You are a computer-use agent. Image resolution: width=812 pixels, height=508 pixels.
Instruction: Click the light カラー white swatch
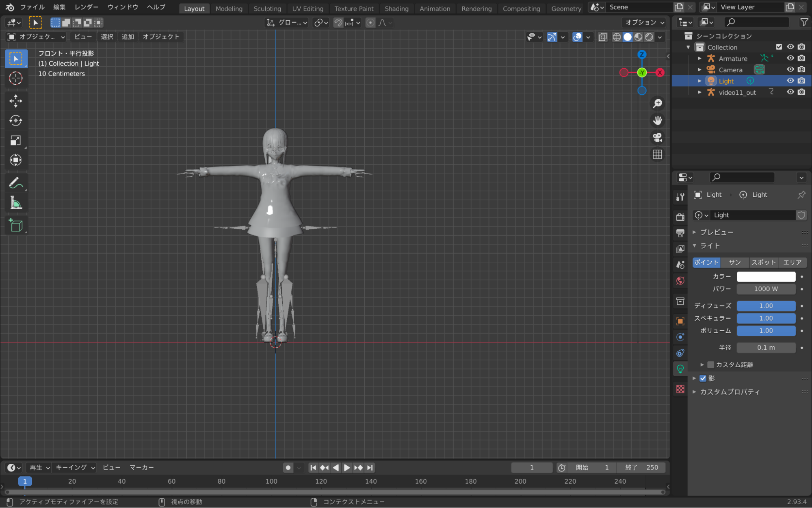pos(766,277)
